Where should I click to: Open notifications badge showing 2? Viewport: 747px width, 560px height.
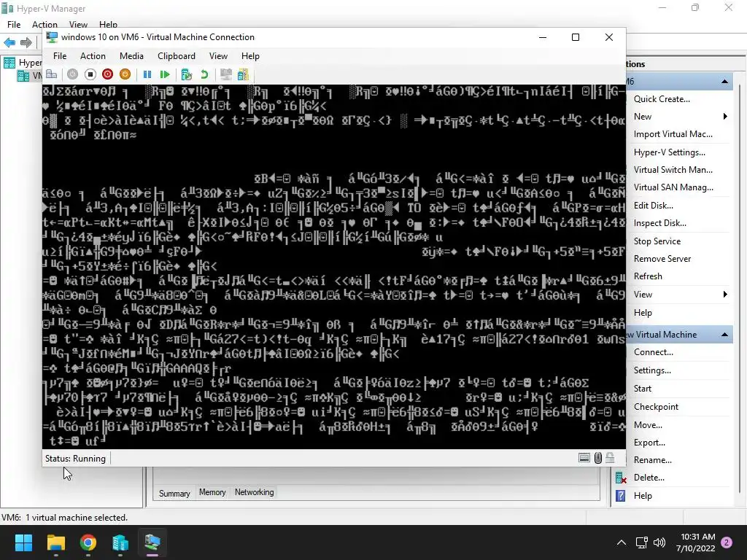click(x=727, y=542)
